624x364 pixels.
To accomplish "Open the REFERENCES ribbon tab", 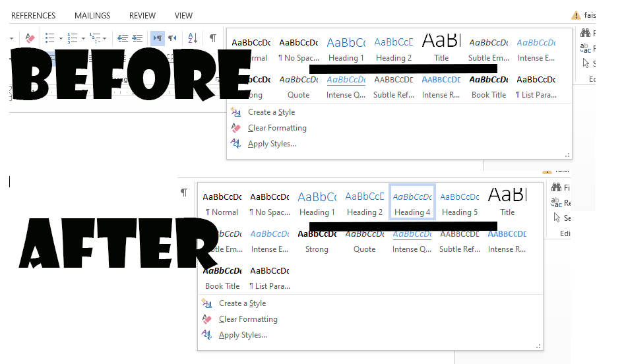I will pos(33,15).
